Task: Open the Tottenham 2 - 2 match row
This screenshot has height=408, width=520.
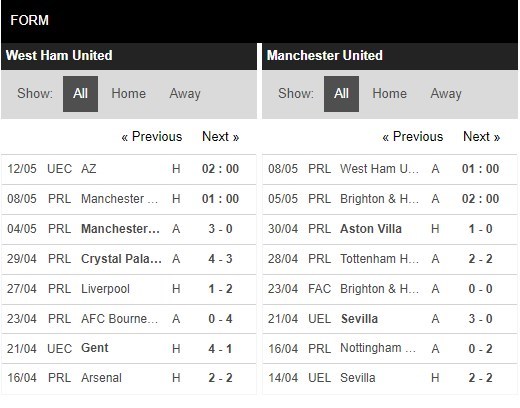Action: tap(390, 259)
